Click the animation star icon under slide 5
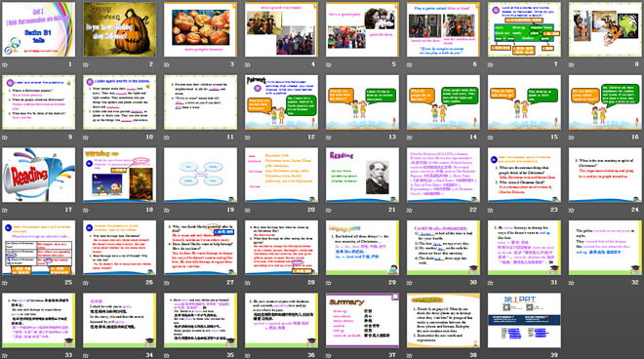 point(329,64)
